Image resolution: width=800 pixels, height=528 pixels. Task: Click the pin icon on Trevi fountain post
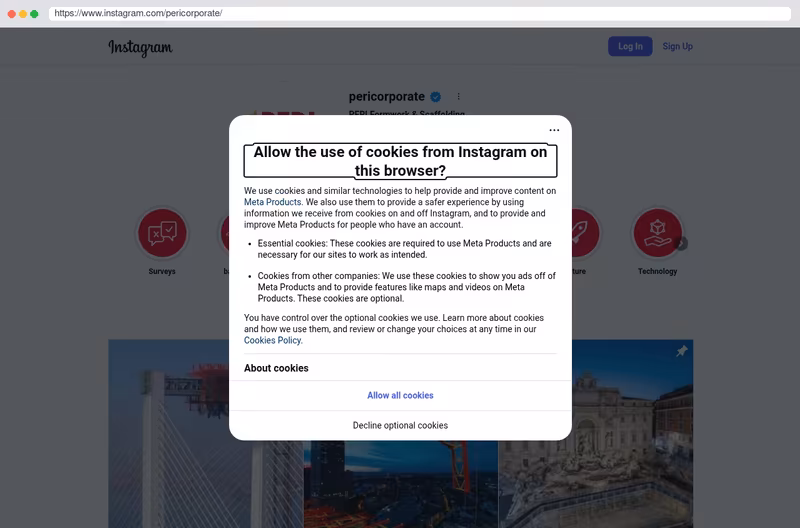pos(682,351)
